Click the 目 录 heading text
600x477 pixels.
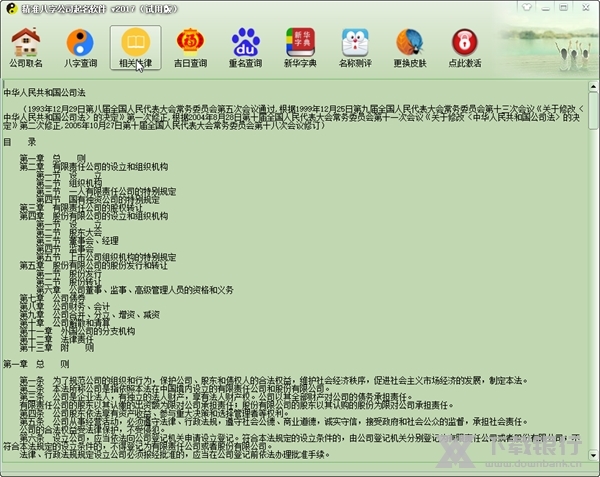point(20,142)
